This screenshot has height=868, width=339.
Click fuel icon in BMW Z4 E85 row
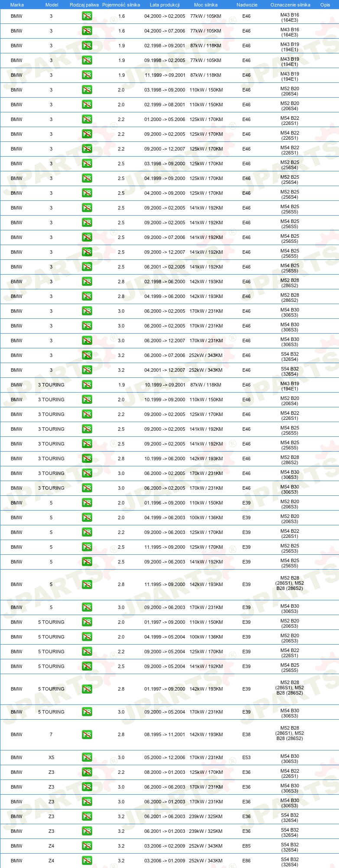tap(87, 846)
